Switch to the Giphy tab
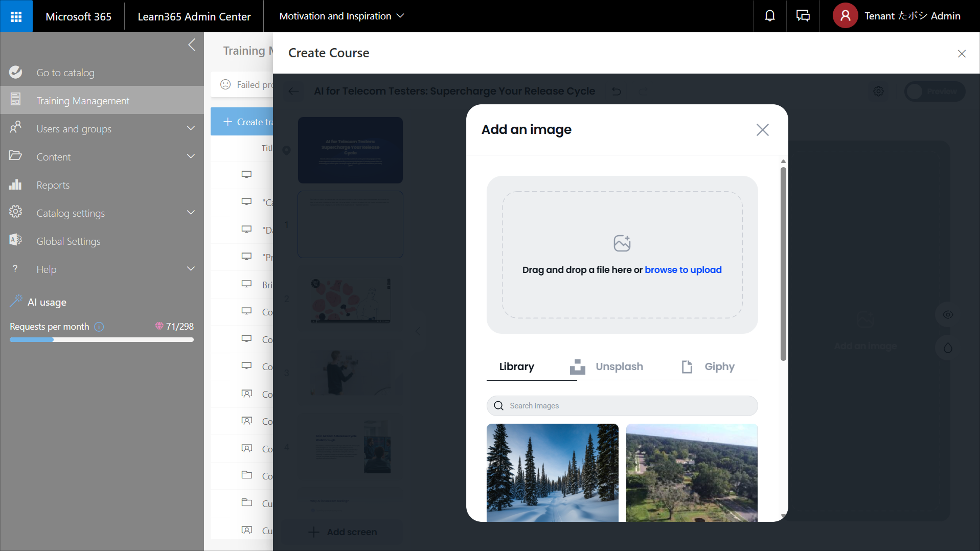 click(x=708, y=366)
